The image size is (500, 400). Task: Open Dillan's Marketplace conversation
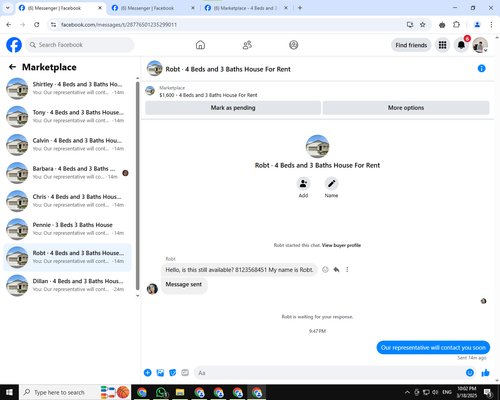67,285
